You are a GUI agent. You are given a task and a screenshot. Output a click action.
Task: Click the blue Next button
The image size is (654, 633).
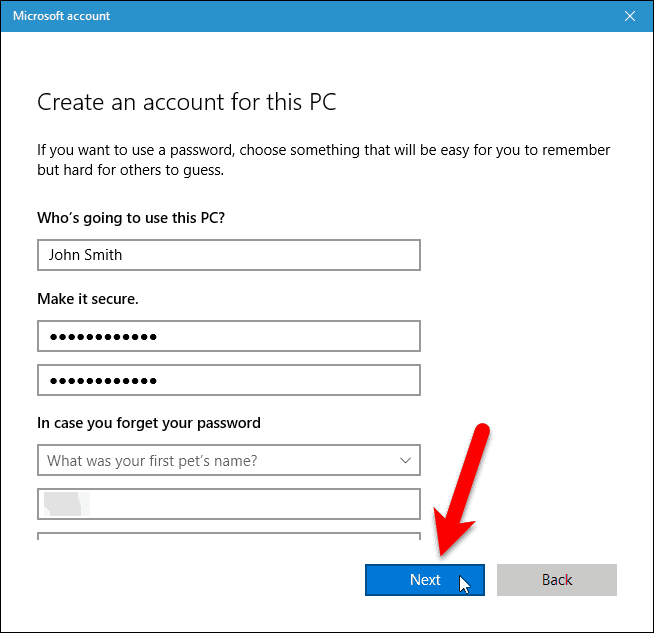425,580
